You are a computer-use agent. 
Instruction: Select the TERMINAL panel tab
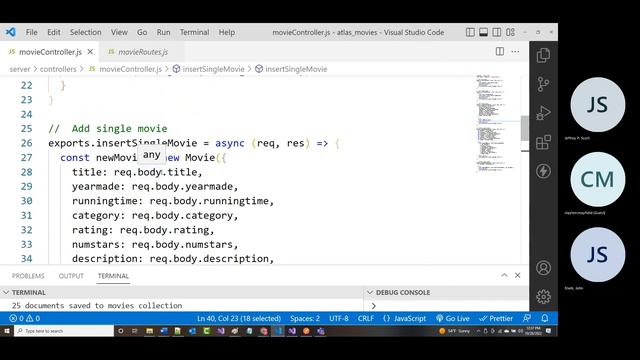tap(113, 276)
